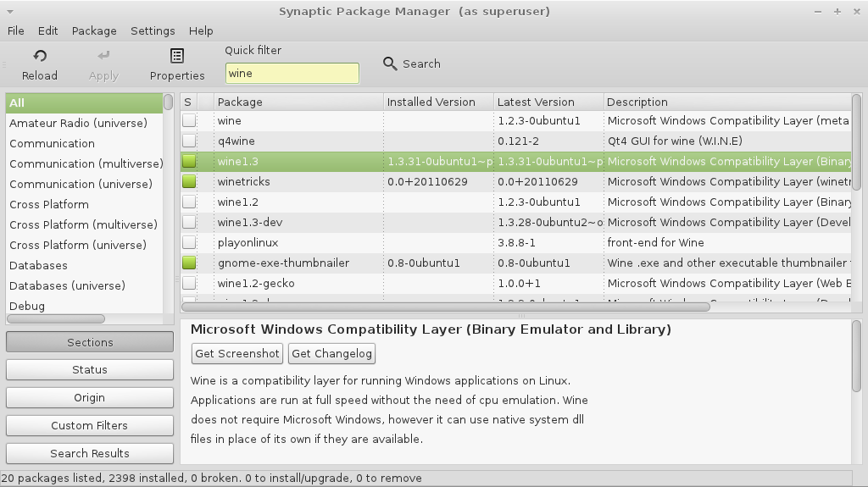The height and width of the screenshot is (487, 868).
Task: Click the Get Screenshot button
Action: click(237, 354)
